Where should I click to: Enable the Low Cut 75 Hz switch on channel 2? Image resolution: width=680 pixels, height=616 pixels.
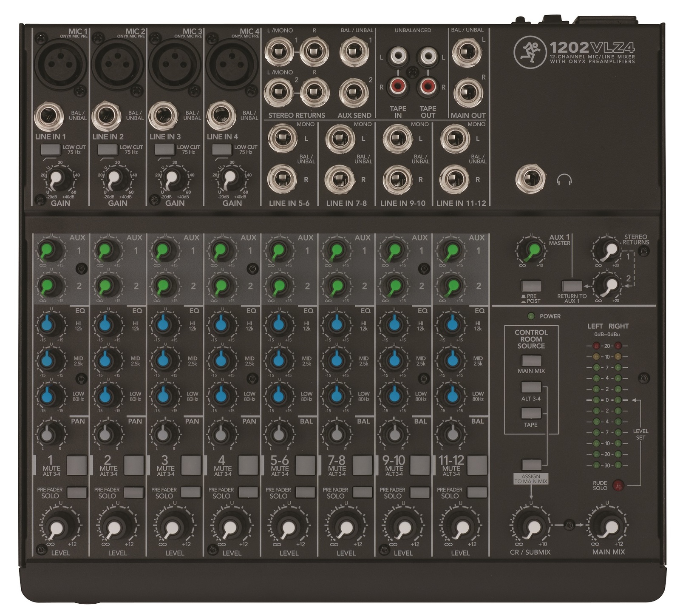[x=108, y=150]
